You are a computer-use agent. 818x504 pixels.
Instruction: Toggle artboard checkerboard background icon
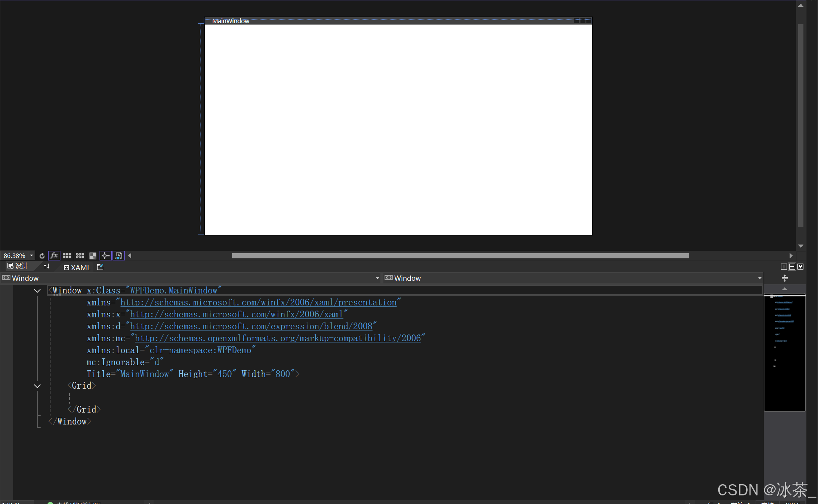coord(93,256)
